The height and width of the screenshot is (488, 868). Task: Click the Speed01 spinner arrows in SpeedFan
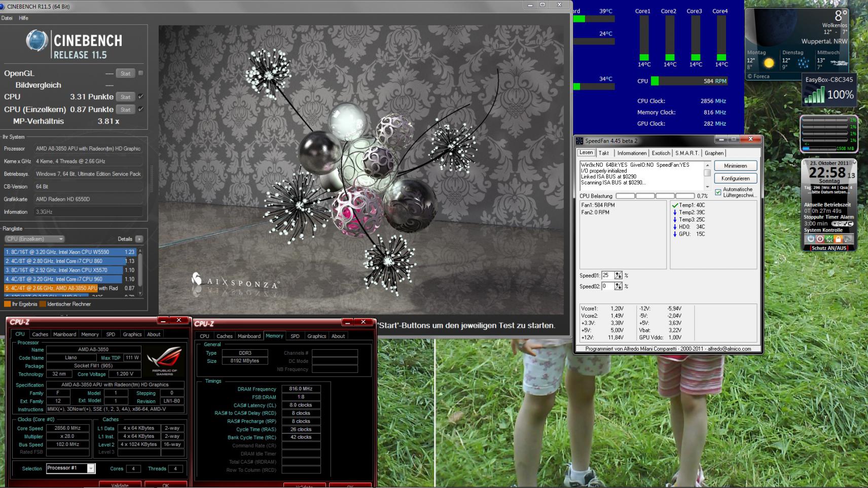point(618,275)
